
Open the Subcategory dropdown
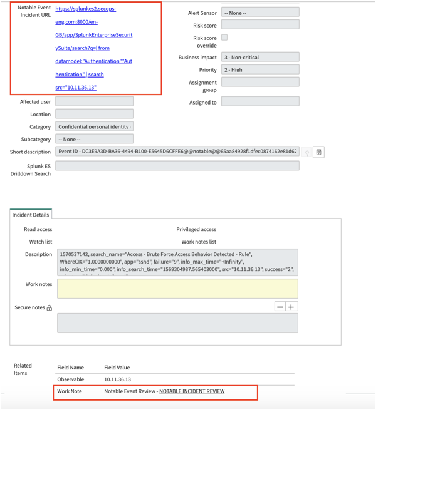click(94, 139)
